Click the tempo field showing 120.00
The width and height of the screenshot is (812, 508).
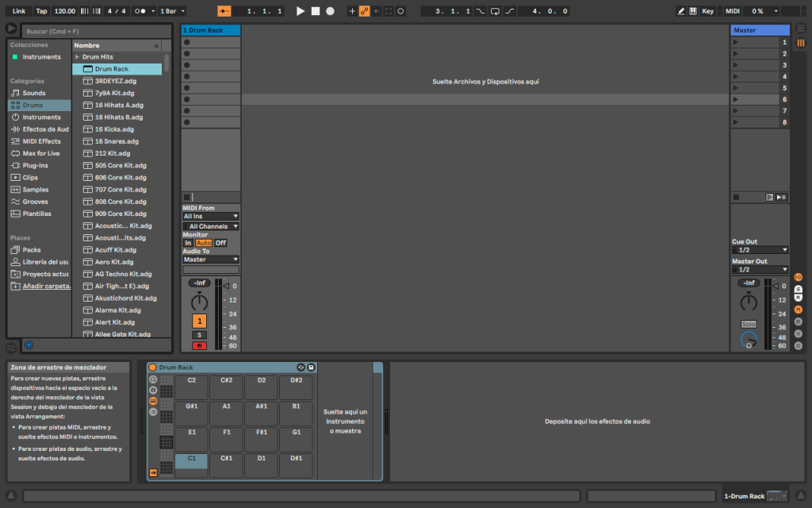click(65, 11)
